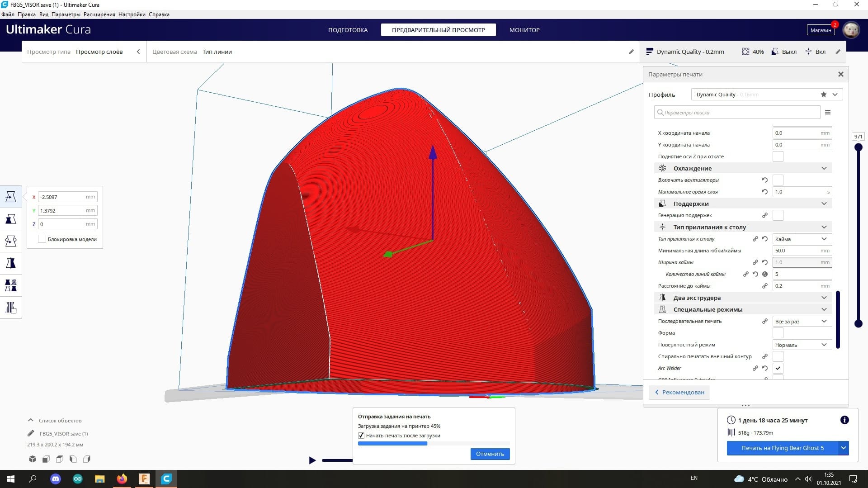This screenshot has width=868, height=488.
Task: Open the Support Blocker tool
Action: point(11,308)
